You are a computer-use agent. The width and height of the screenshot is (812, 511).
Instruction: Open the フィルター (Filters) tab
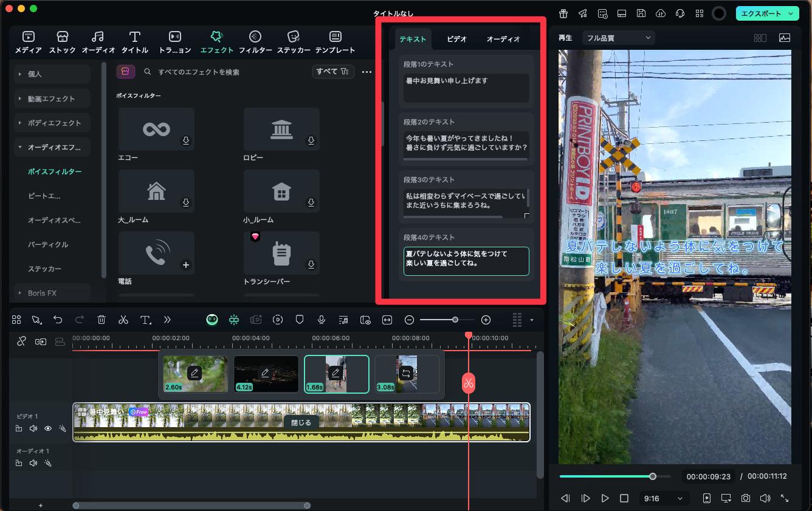(255, 42)
